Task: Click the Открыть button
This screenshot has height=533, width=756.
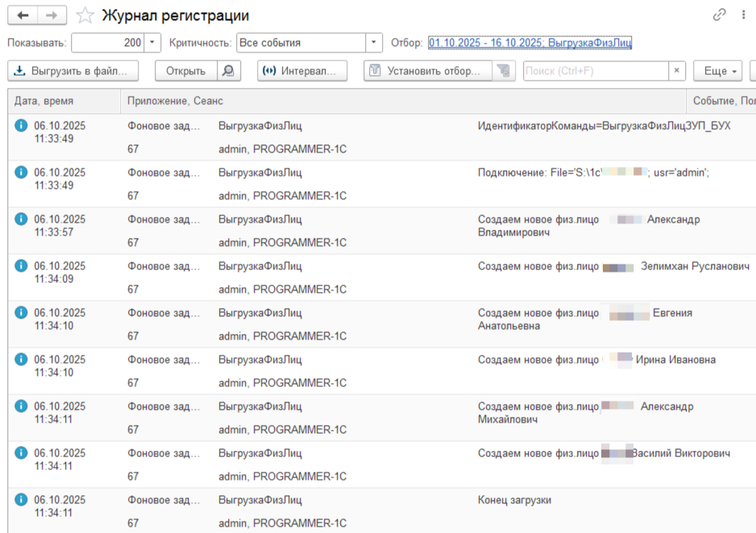Action: [x=186, y=71]
